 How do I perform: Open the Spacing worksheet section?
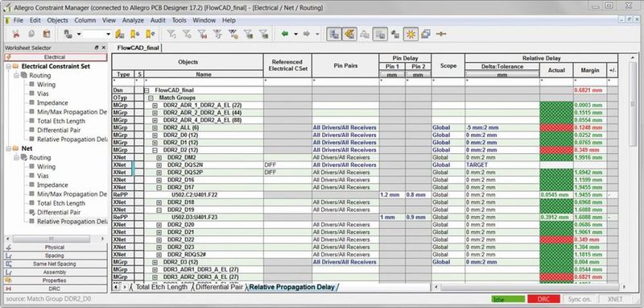click(x=55, y=256)
